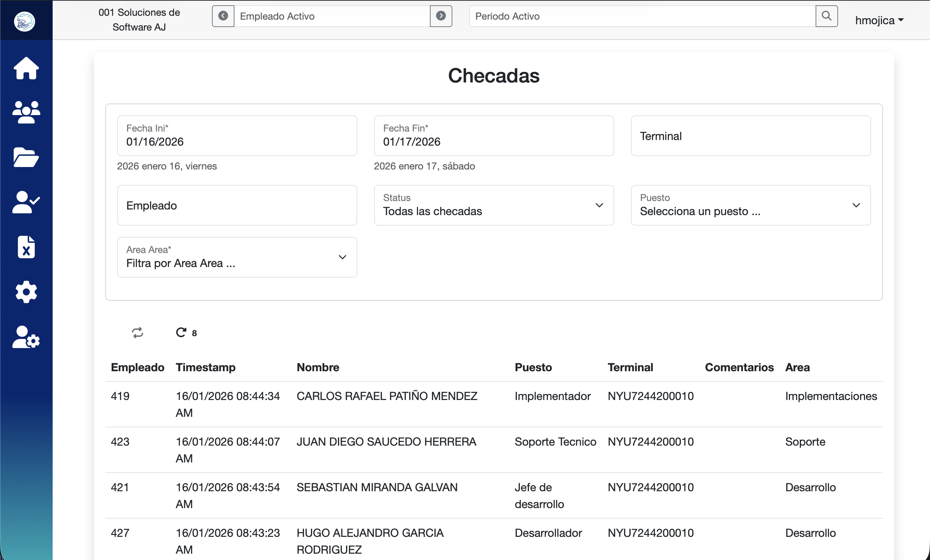Open the user settings admin icon
Image resolution: width=930 pixels, height=560 pixels.
(x=26, y=337)
